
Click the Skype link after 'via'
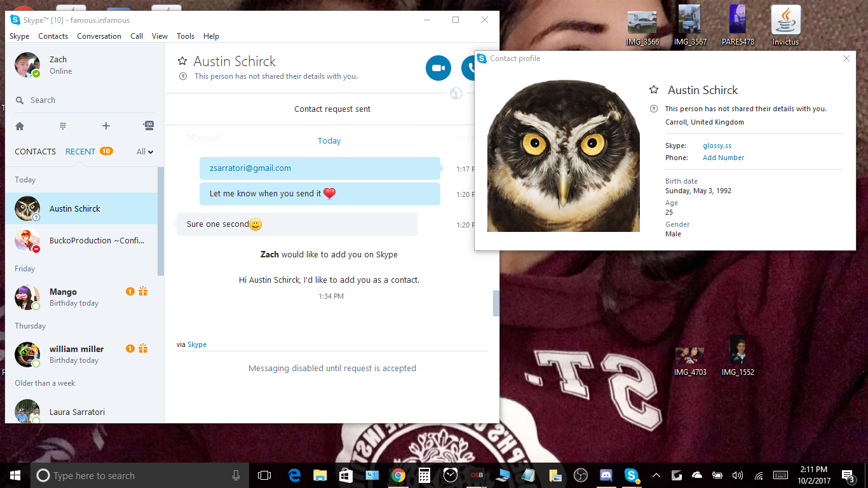197,344
